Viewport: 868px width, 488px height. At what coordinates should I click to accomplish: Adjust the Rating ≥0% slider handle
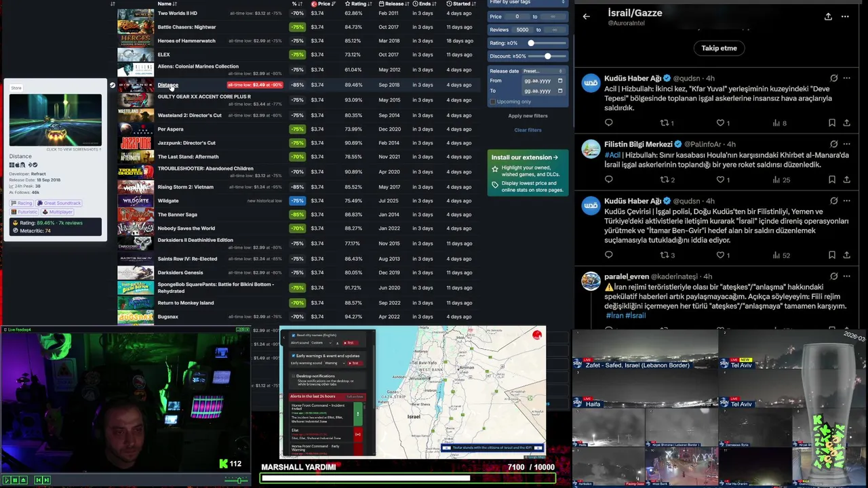531,43
